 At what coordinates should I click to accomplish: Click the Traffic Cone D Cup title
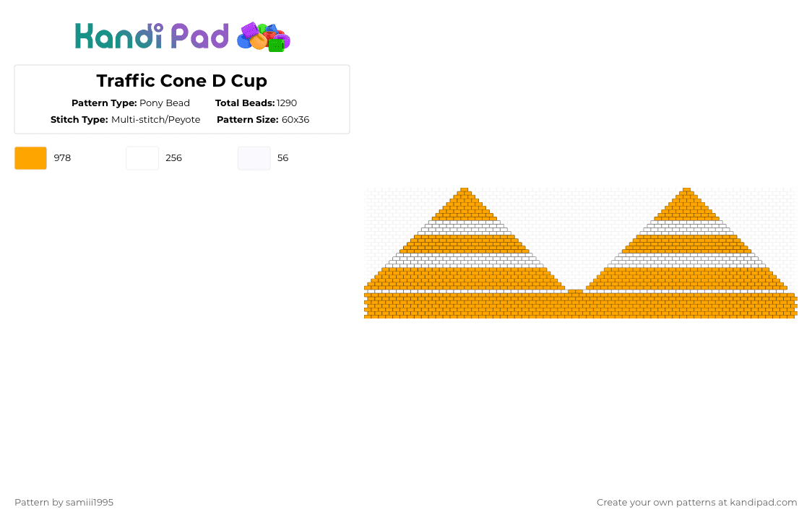[x=182, y=81]
